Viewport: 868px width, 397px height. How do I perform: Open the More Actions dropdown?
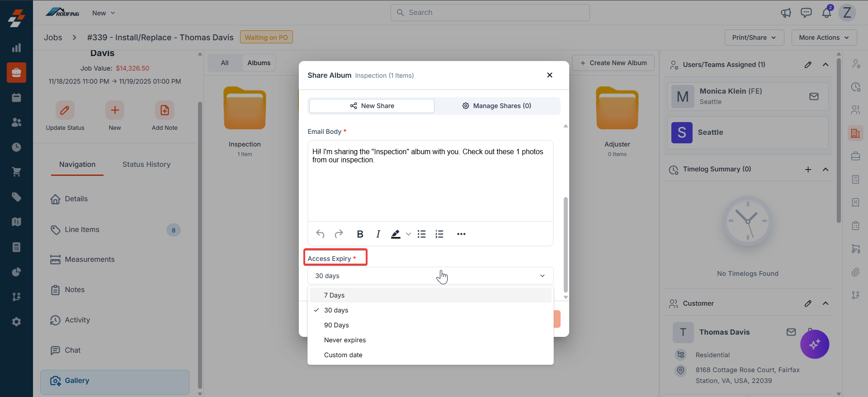(x=824, y=38)
